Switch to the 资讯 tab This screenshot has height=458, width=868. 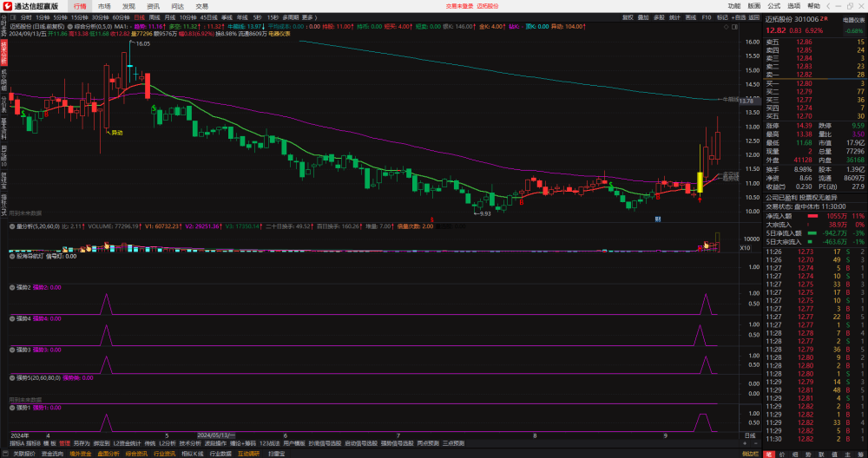click(x=153, y=6)
